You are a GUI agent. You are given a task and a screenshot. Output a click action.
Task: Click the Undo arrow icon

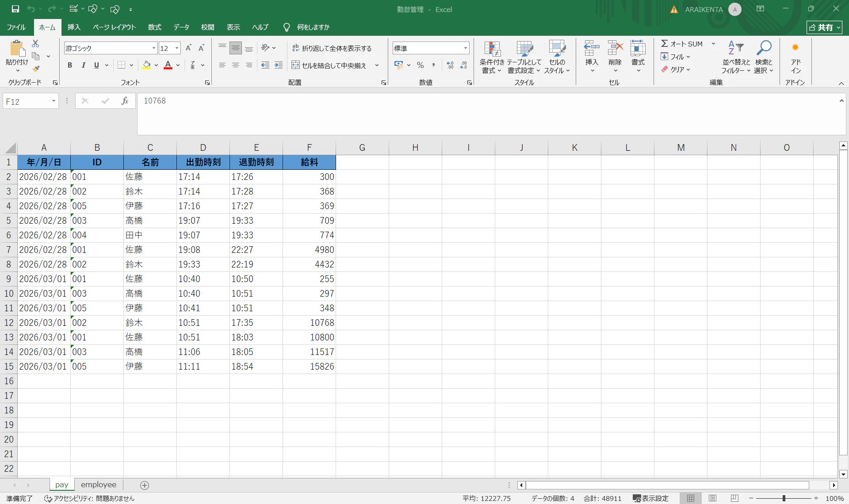(x=31, y=9)
